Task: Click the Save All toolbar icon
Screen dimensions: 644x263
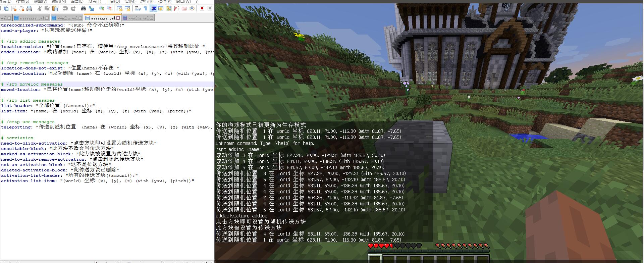Action: 6,8
